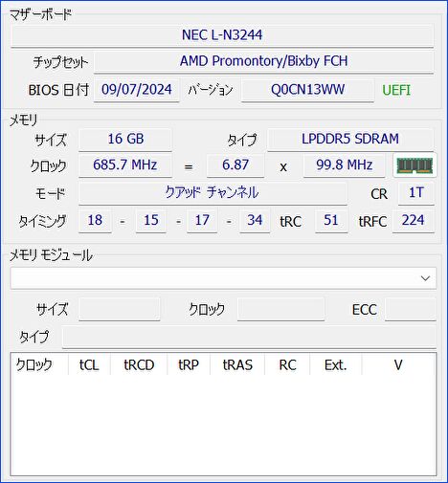Viewport: 448px width, 483px height.
Task: Click the empty ECC field
Action: click(411, 309)
